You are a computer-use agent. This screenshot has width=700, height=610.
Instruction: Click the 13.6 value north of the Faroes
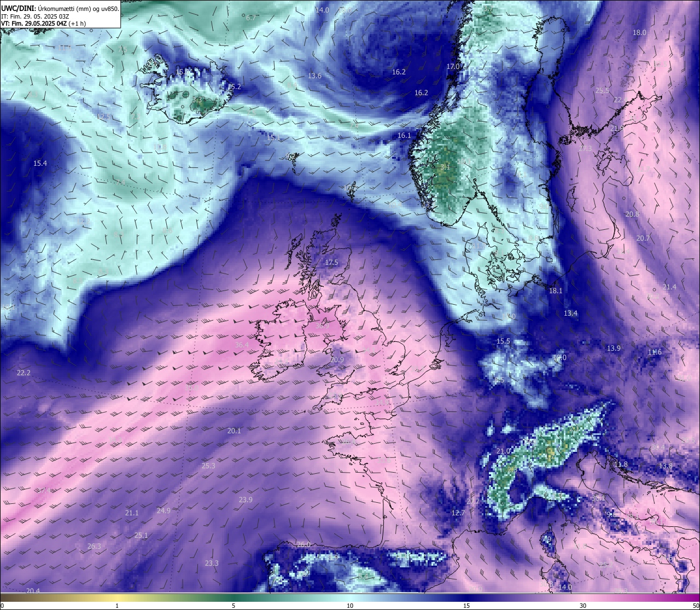tap(314, 76)
